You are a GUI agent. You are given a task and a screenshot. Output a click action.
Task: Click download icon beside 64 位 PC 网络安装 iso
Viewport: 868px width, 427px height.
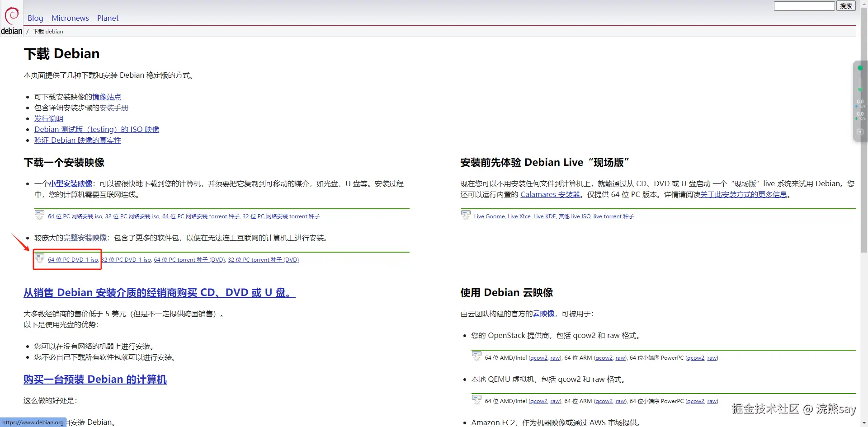pos(40,215)
